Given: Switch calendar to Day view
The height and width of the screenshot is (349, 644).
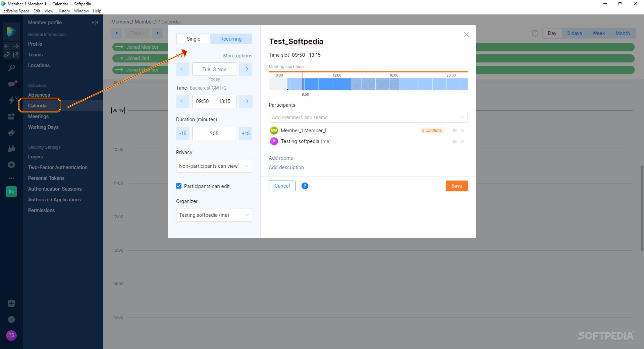Looking at the screenshot, I should coord(552,33).
